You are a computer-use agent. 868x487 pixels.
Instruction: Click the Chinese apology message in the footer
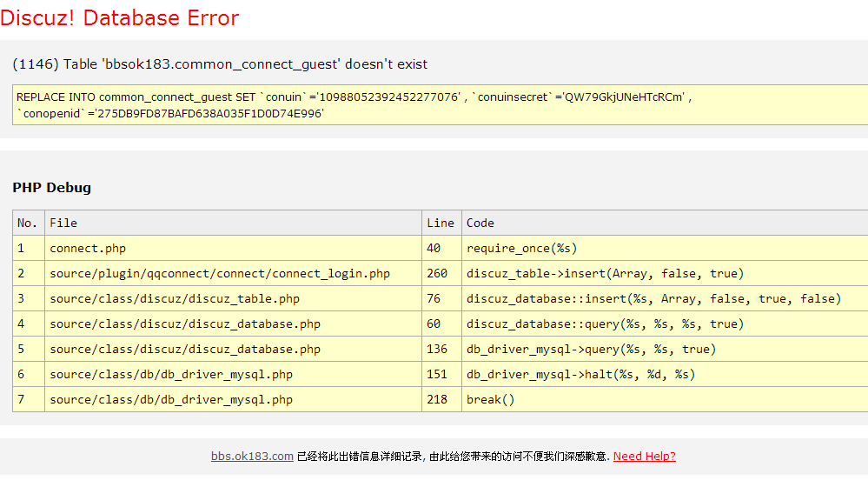[x=454, y=456]
